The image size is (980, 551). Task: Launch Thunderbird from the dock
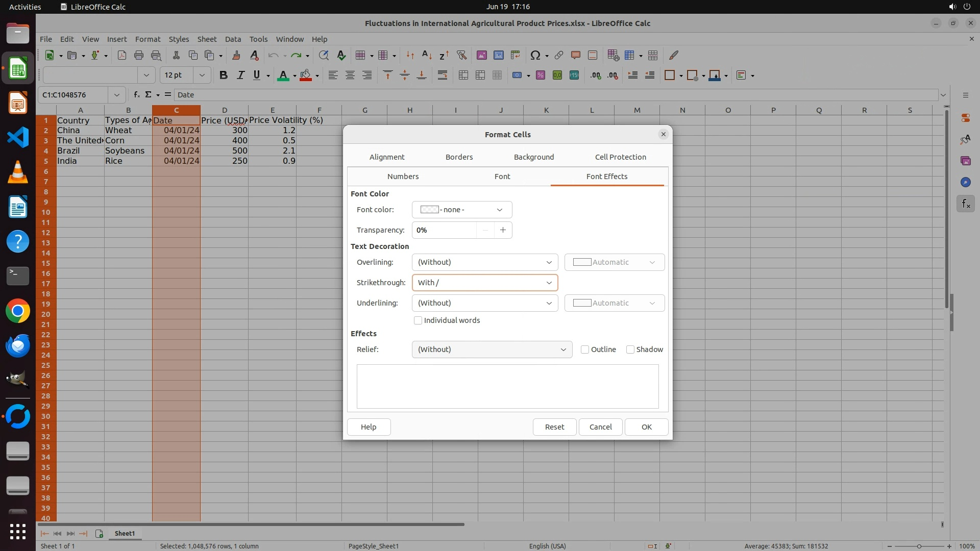[18, 345]
